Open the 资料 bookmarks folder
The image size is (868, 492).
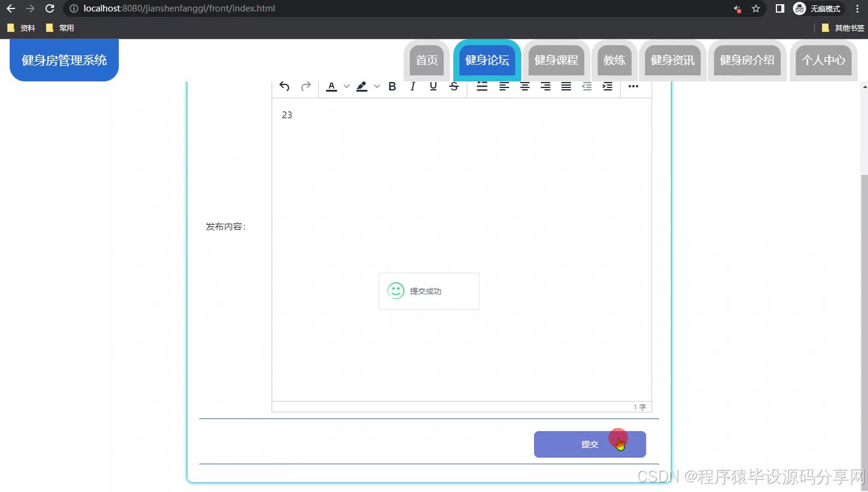point(21,28)
